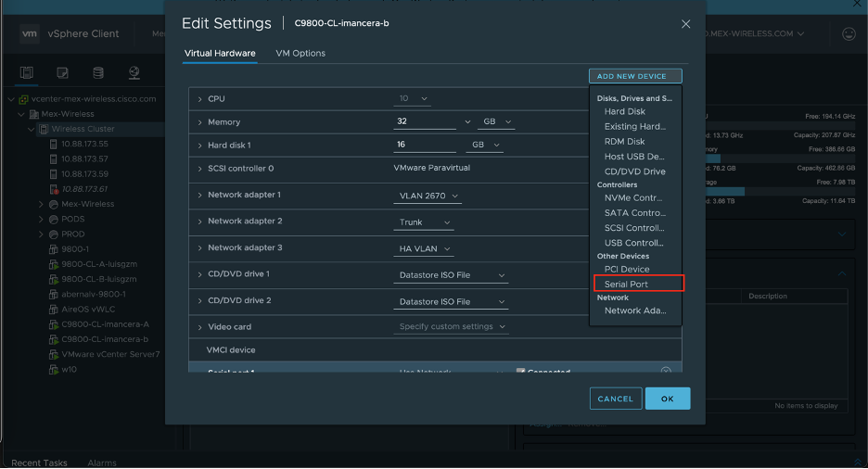Open the MEX-WIRELESS.COM user menu
The width and height of the screenshot is (868, 469).
(x=755, y=33)
